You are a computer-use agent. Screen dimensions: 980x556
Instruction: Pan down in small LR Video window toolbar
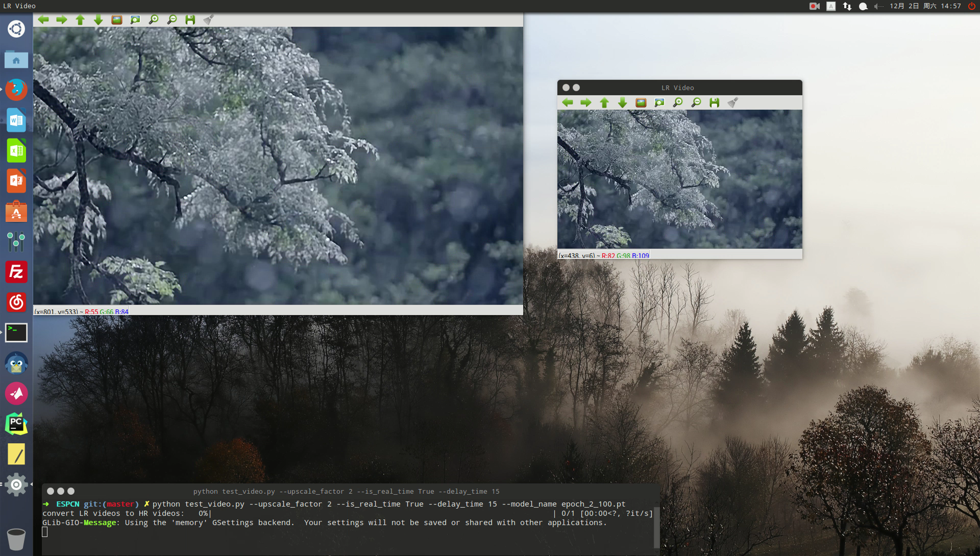click(622, 103)
